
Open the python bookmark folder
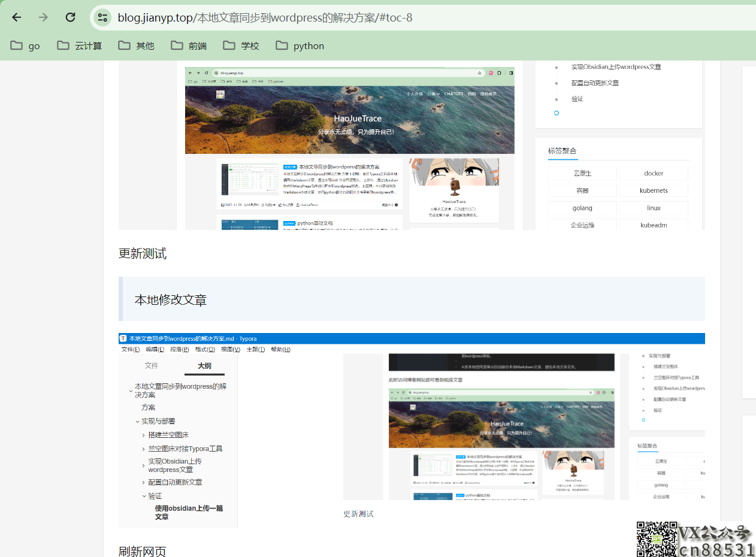tap(300, 46)
